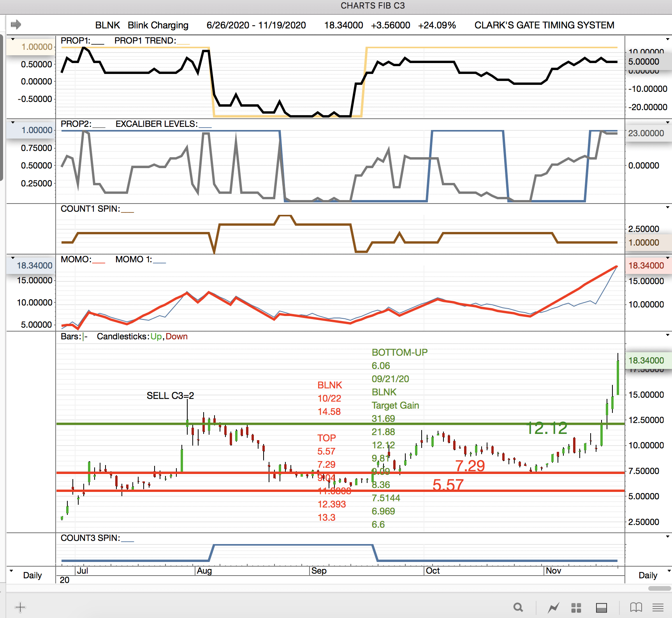The width and height of the screenshot is (672, 618).
Task: Click the BLNK ticker symbol in header
Action: [107, 25]
